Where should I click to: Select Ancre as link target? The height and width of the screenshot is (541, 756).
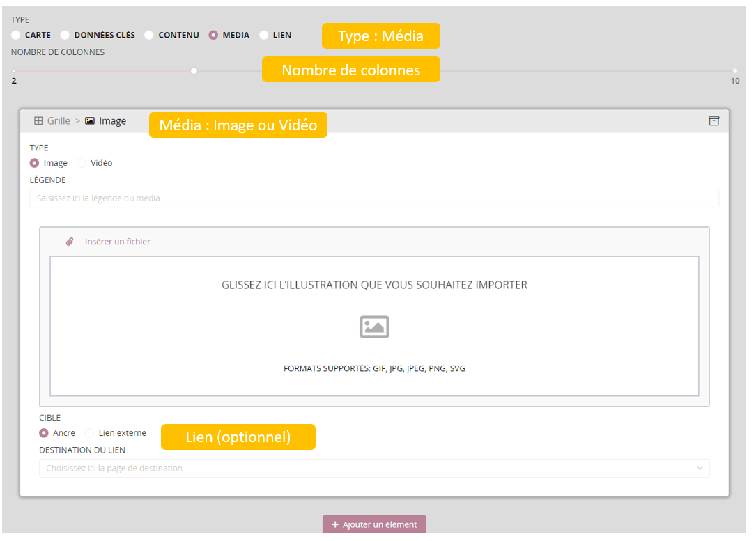pyautogui.click(x=44, y=433)
